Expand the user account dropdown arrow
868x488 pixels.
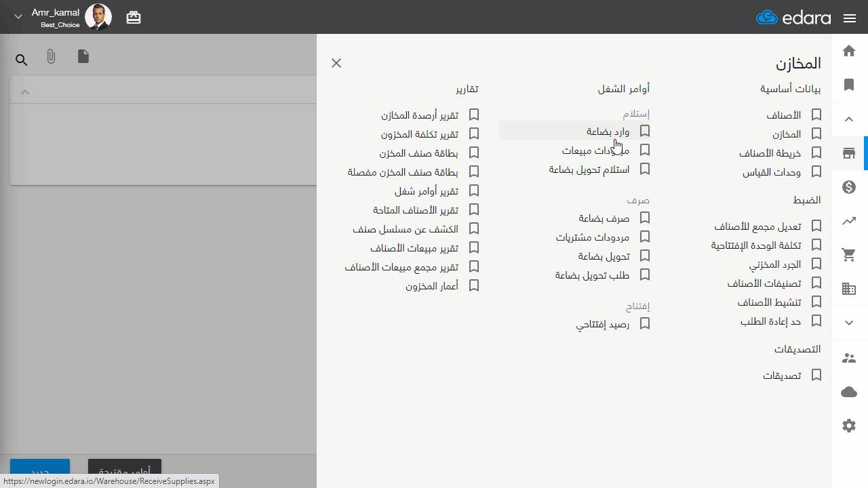point(18,16)
